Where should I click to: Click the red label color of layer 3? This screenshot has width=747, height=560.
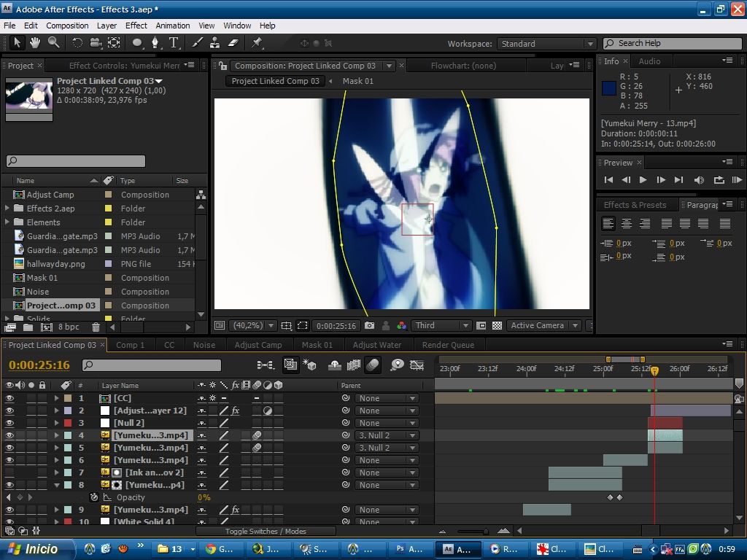68,423
